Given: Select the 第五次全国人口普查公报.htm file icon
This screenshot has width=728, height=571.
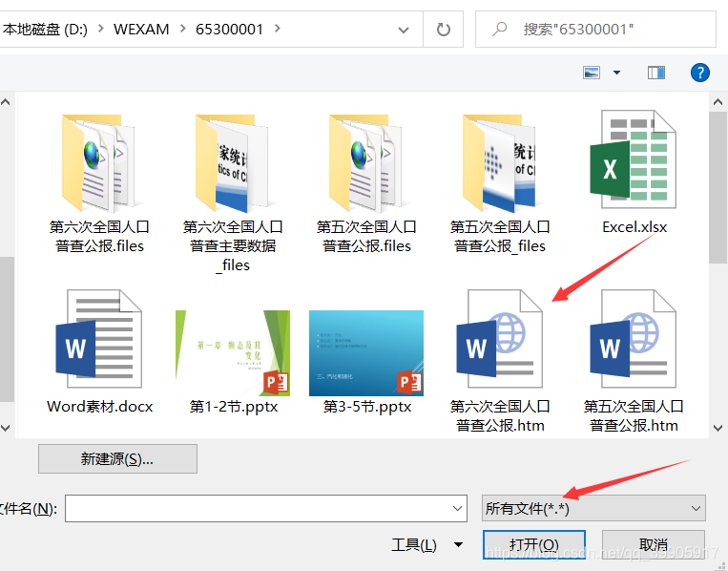Looking at the screenshot, I should pos(634,339).
